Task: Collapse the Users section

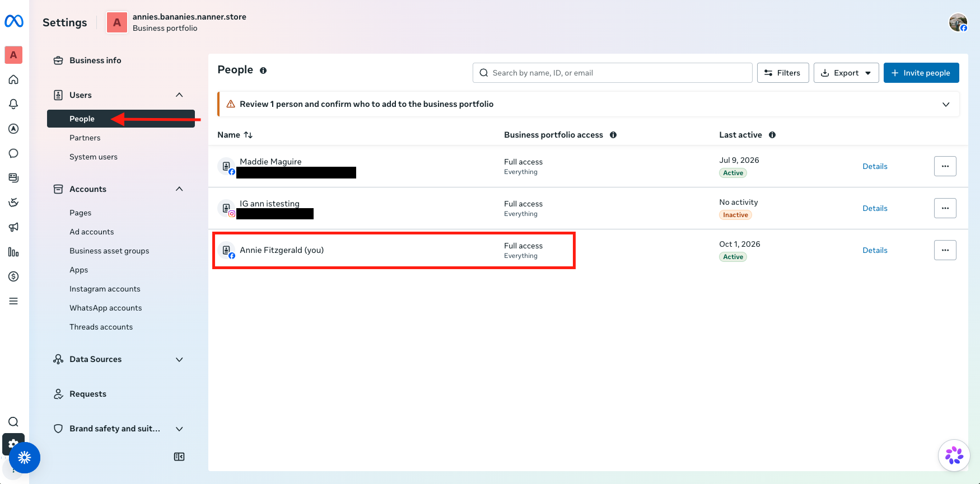Action: click(179, 95)
